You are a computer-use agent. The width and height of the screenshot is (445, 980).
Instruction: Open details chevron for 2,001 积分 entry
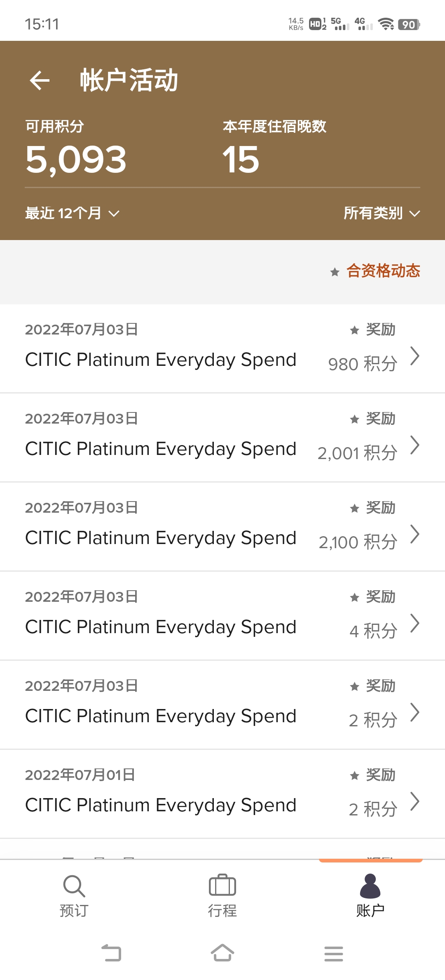[x=415, y=445]
